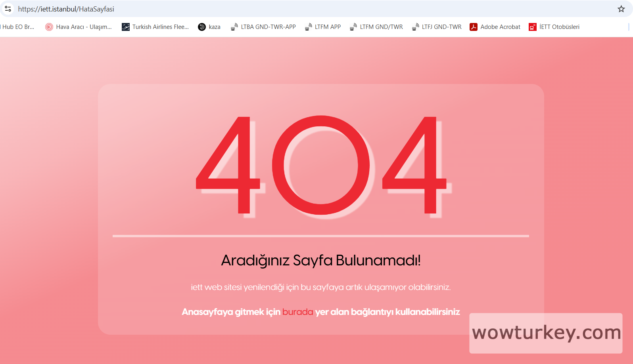Click the horizontal divider line under 404

(x=320, y=236)
